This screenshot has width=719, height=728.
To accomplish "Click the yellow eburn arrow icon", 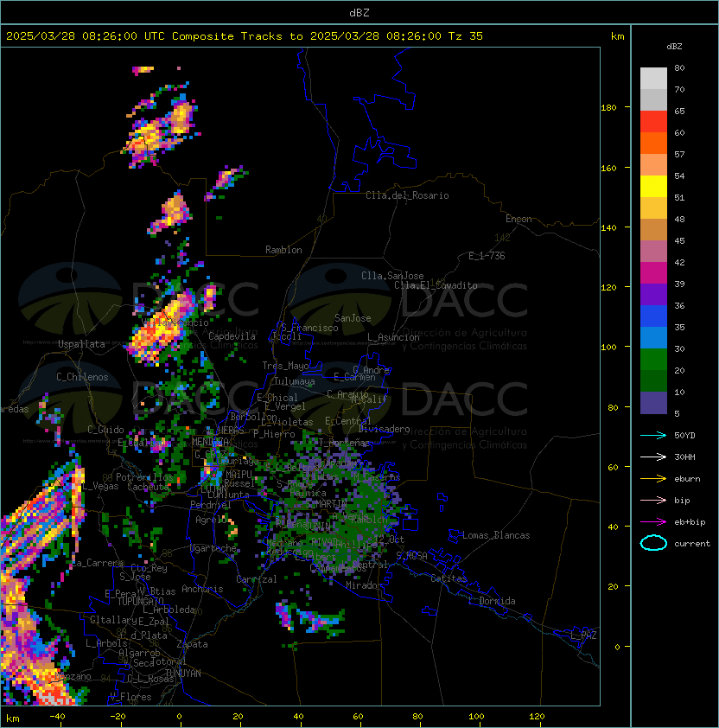I will click(x=653, y=479).
